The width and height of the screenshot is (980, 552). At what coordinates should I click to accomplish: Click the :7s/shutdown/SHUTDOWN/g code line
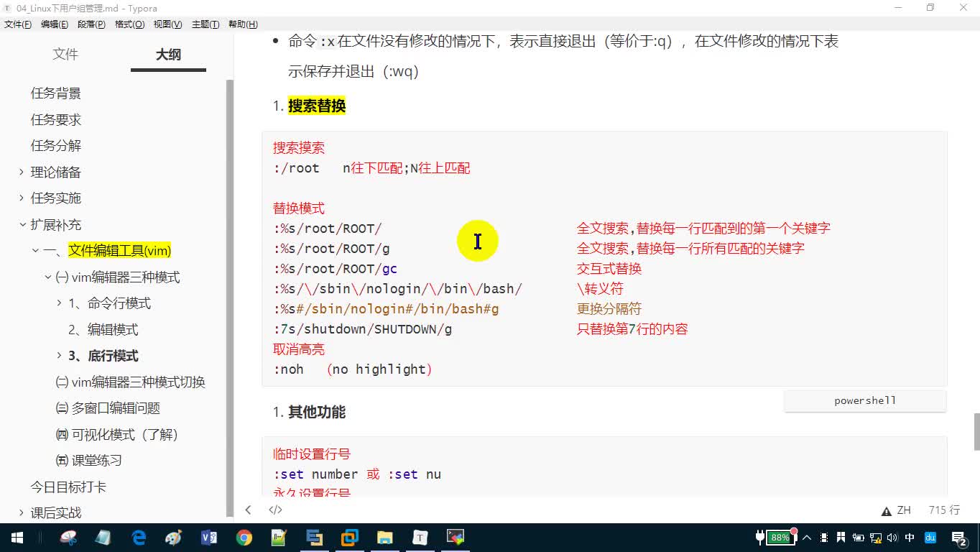tap(362, 329)
